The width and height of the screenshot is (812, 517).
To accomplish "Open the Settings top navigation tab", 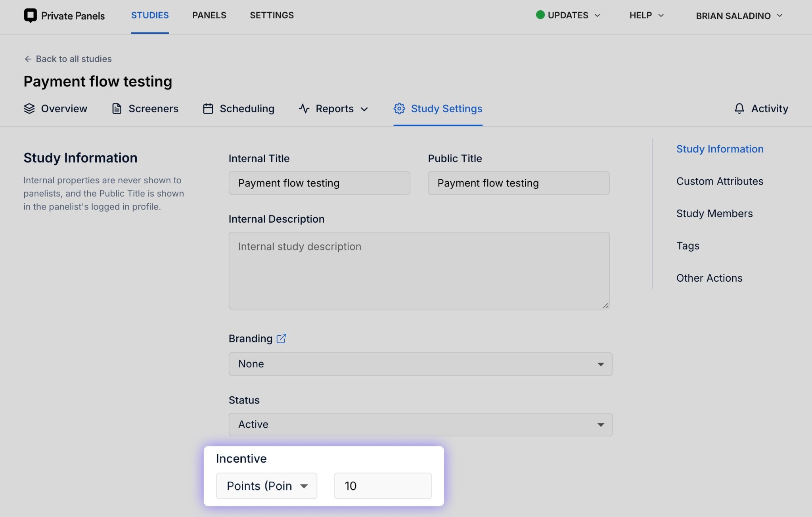I will pyautogui.click(x=272, y=15).
